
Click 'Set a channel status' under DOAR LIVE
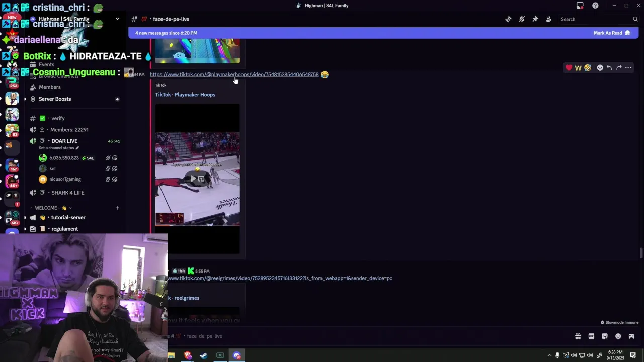59,148
